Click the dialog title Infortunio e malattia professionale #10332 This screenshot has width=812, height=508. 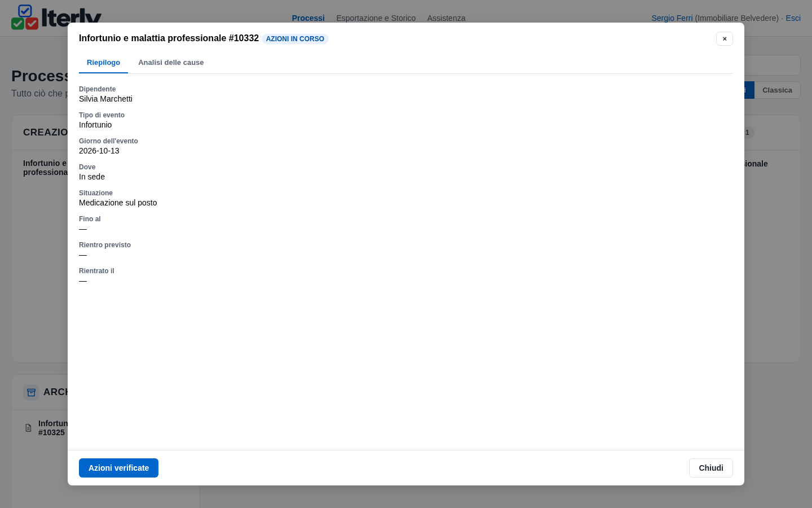pos(169,38)
